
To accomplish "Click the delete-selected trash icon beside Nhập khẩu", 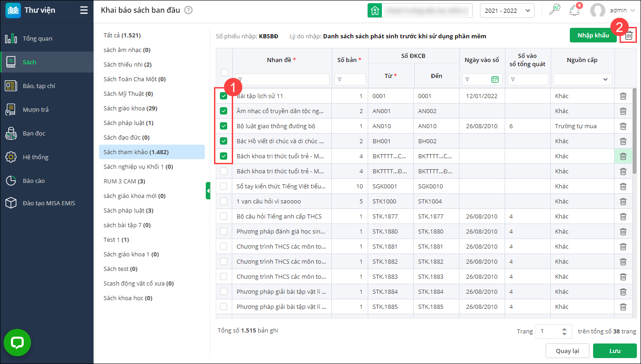I will click(628, 36).
